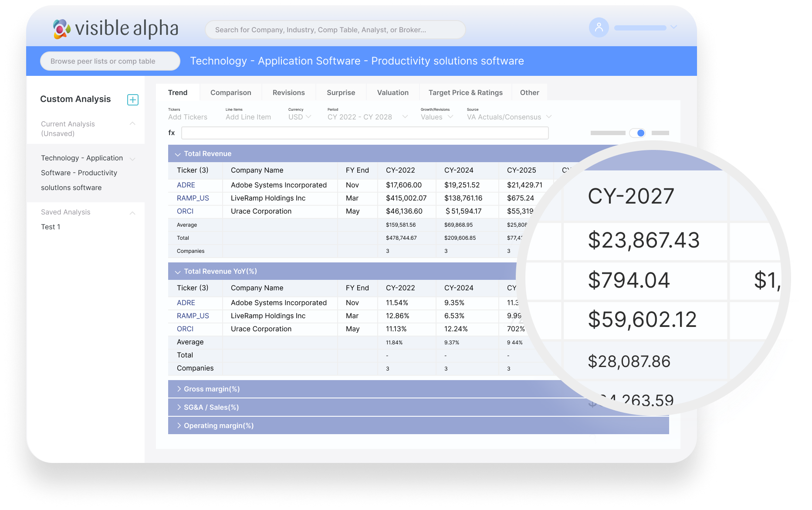This screenshot has width=812, height=510.
Task: Collapse the Saved Analysis section
Action: click(132, 213)
